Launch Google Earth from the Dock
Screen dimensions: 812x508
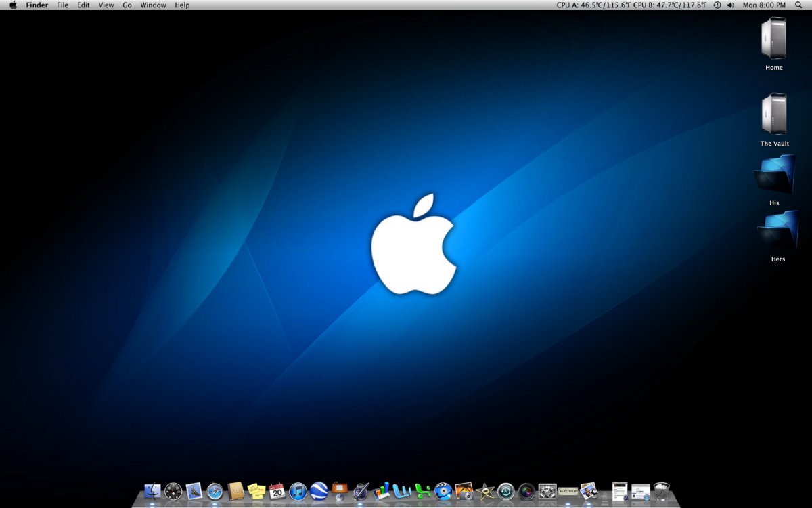point(319,491)
